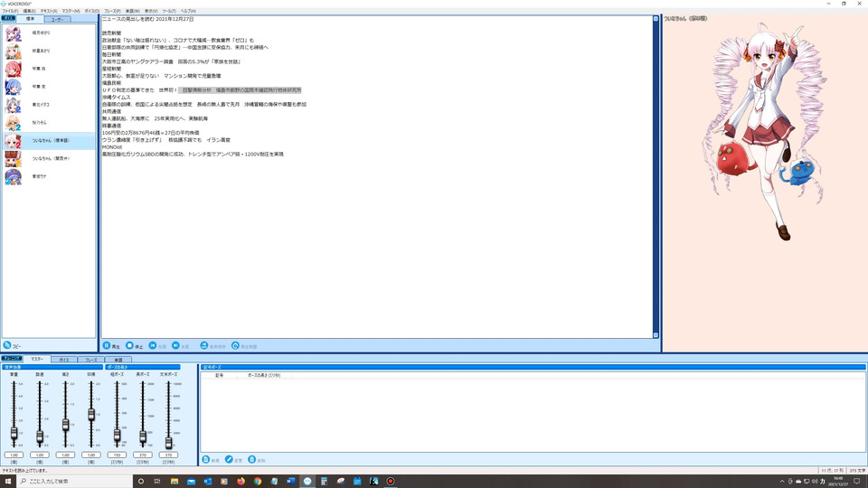Open Word from the taskbar
The height and width of the screenshot is (488, 868).
290,481
